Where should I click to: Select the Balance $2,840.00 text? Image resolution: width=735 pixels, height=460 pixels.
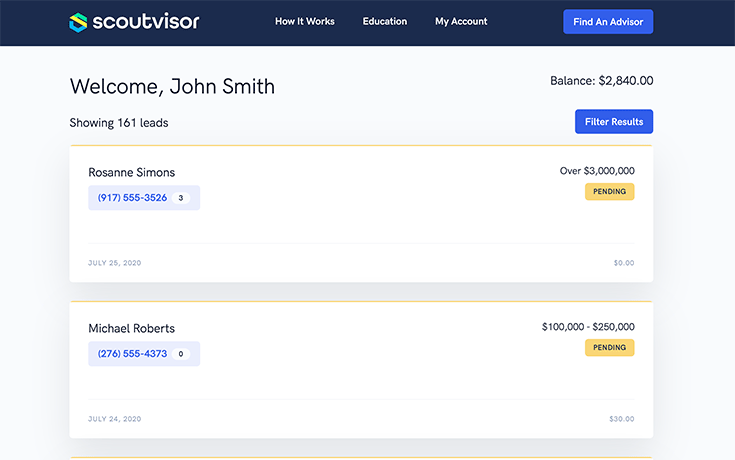click(x=601, y=81)
